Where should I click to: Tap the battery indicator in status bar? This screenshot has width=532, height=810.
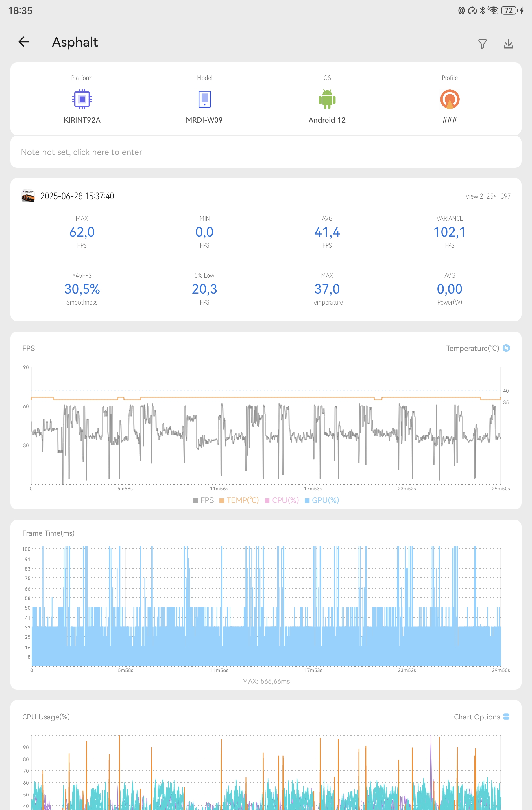coord(509,10)
